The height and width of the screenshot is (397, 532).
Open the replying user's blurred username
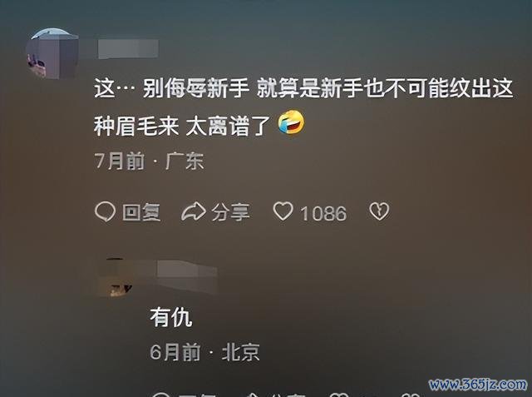click(x=187, y=270)
